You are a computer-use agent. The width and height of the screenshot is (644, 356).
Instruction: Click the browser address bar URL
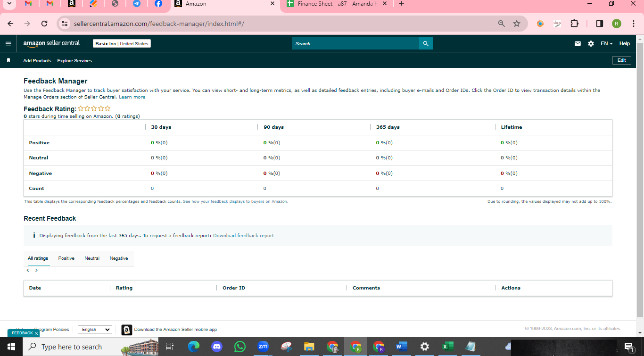click(x=159, y=24)
